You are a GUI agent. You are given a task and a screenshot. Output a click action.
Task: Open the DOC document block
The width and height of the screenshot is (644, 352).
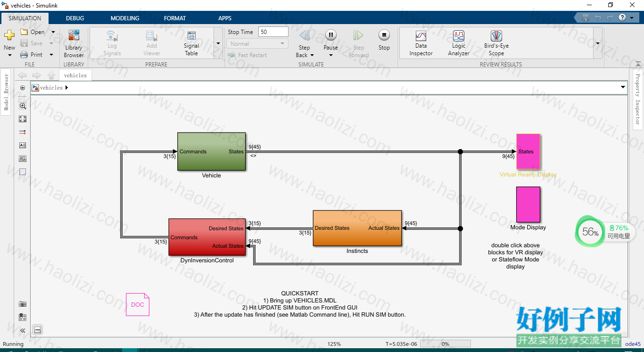[138, 304]
